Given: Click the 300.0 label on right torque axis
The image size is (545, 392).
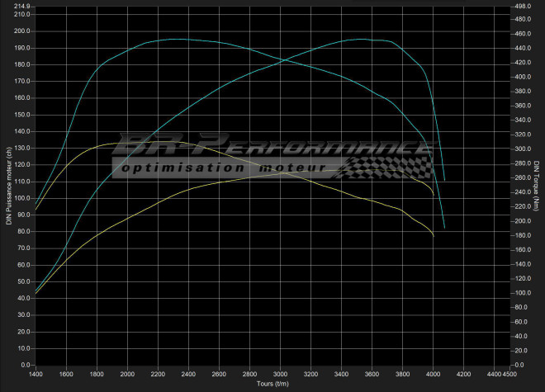Looking at the screenshot, I should [522, 149].
